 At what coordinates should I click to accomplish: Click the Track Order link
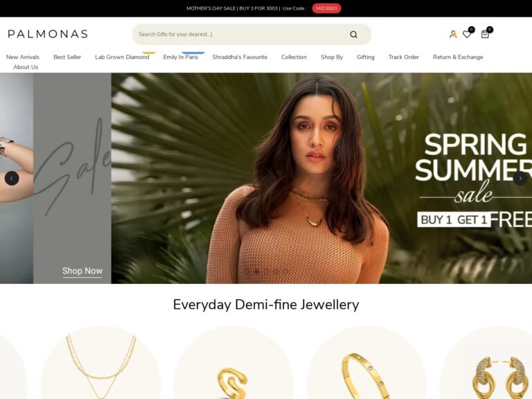point(404,57)
